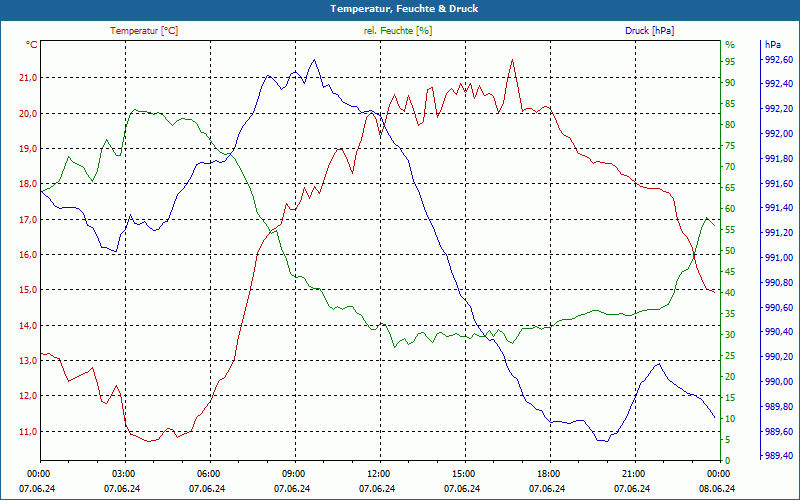The width and height of the screenshot is (800, 500).
Task: Click the 991,00 pressure axis value
Action: coord(779,258)
